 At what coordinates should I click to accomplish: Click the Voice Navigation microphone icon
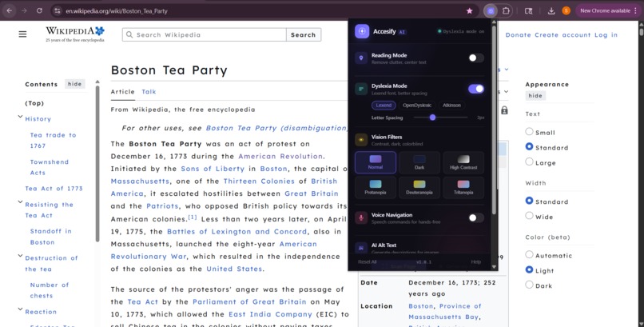[x=361, y=217]
